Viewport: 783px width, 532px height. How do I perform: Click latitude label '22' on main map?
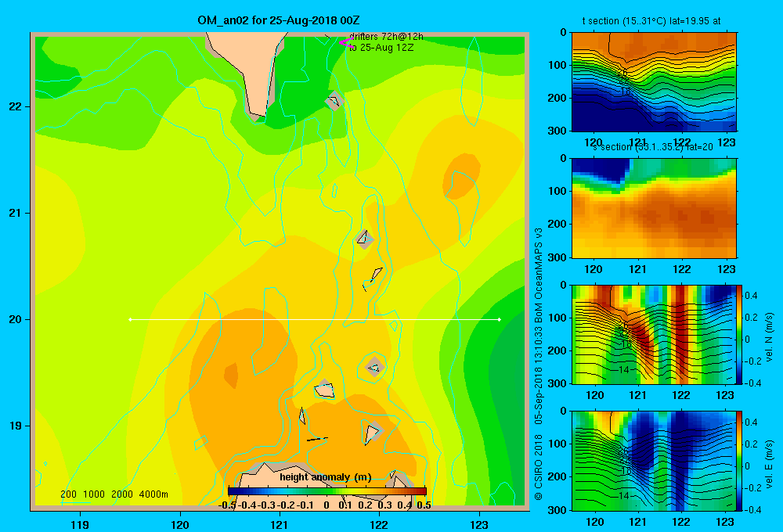tap(15, 106)
